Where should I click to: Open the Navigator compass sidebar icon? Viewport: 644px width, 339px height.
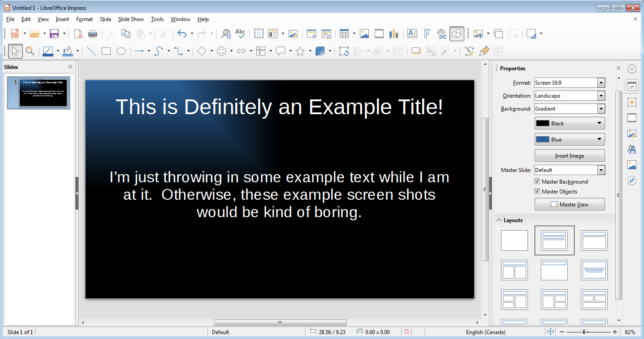point(632,180)
